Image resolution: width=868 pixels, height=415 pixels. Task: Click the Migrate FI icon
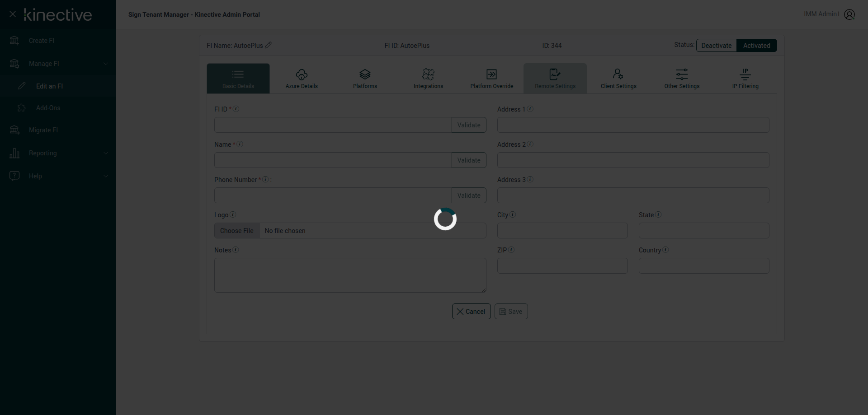[x=14, y=130]
